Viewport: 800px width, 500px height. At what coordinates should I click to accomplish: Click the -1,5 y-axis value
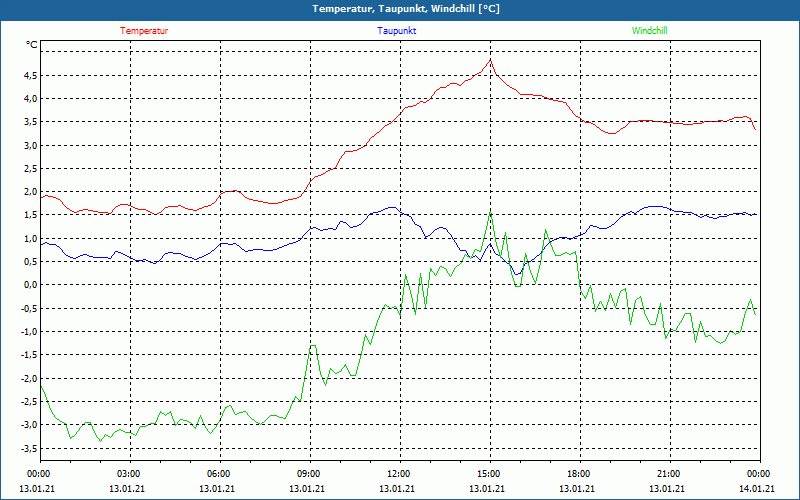(x=29, y=355)
